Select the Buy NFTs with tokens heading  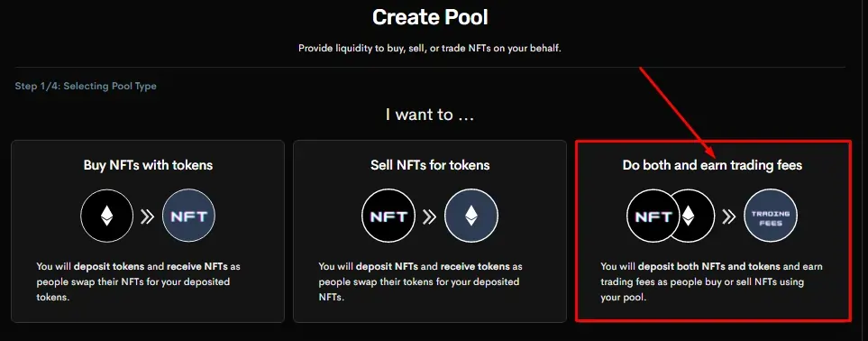pos(148,165)
